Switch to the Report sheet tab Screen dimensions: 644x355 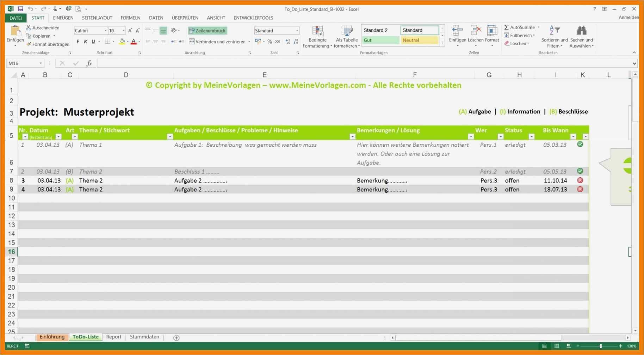click(113, 337)
